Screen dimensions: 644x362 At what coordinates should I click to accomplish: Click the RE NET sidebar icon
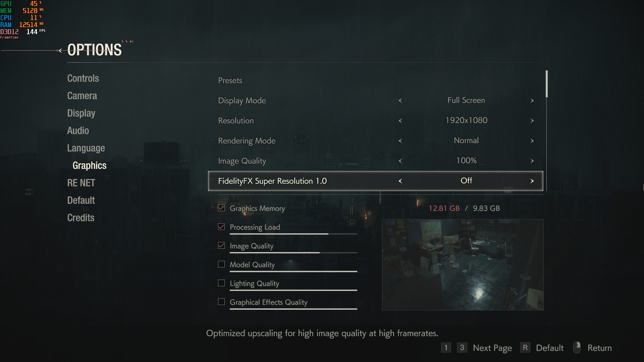click(x=80, y=183)
